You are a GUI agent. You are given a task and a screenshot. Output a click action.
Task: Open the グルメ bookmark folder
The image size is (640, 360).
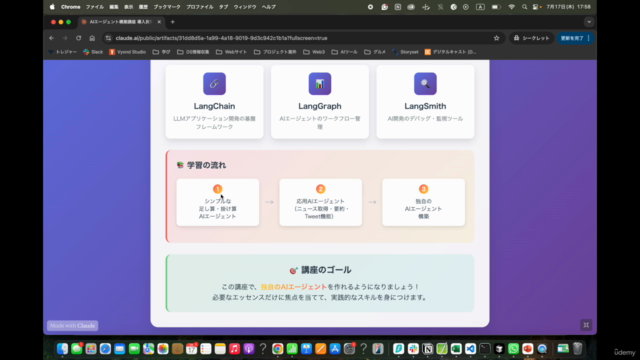pos(375,52)
